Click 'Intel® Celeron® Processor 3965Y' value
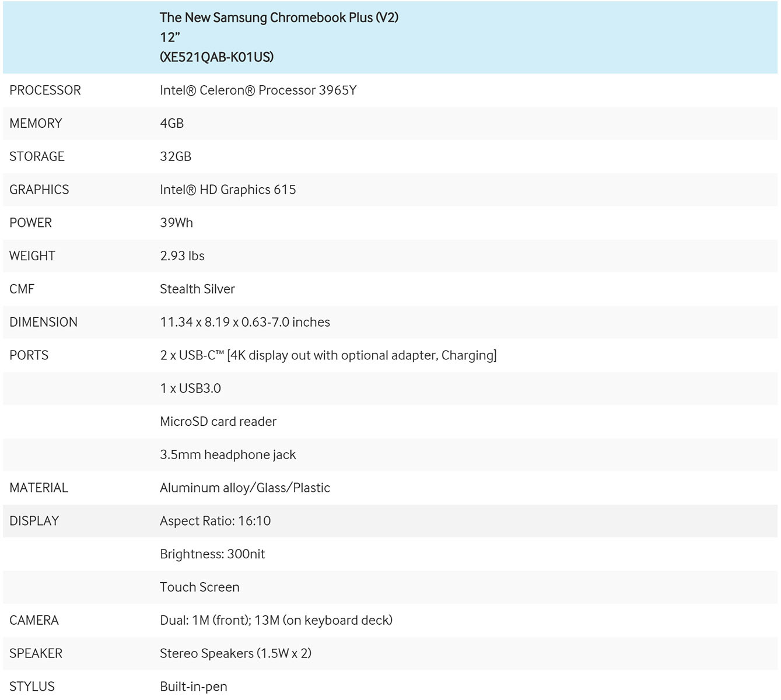The image size is (781, 700). [258, 90]
